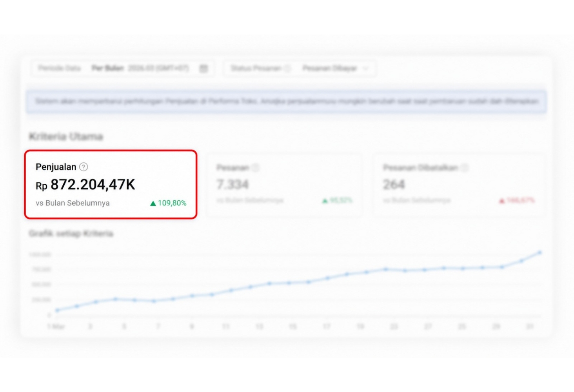Image resolution: width=574 pixels, height=392 pixels.
Task: Open the Per Bulan period date field
Action: click(x=123, y=69)
